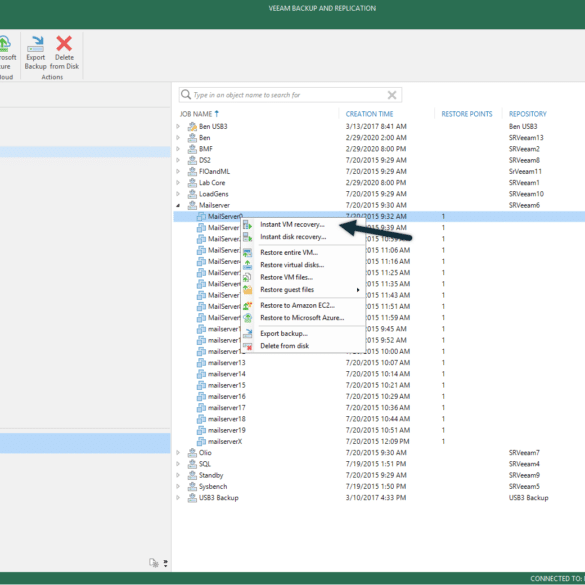Click Instant disk recovery menu icon
585x585 pixels.
click(x=247, y=237)
